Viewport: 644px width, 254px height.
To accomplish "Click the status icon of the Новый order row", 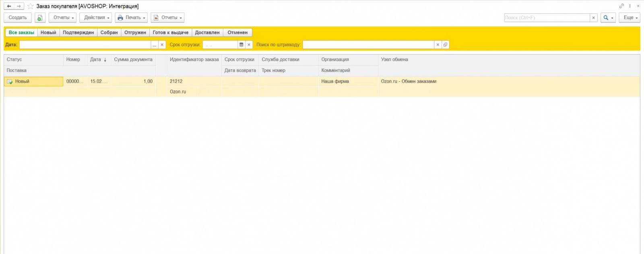I will point(10,82).
